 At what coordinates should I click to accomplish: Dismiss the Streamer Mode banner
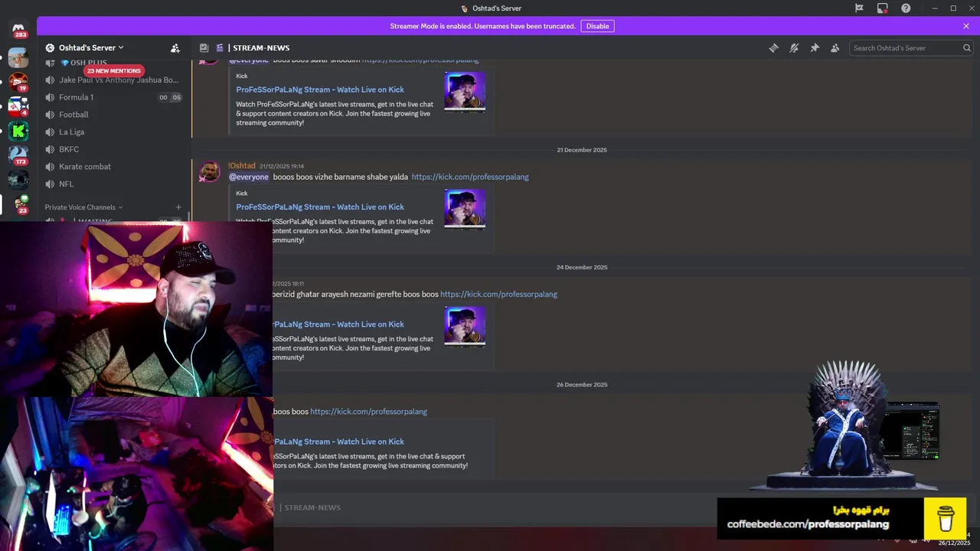click(966, 26)
